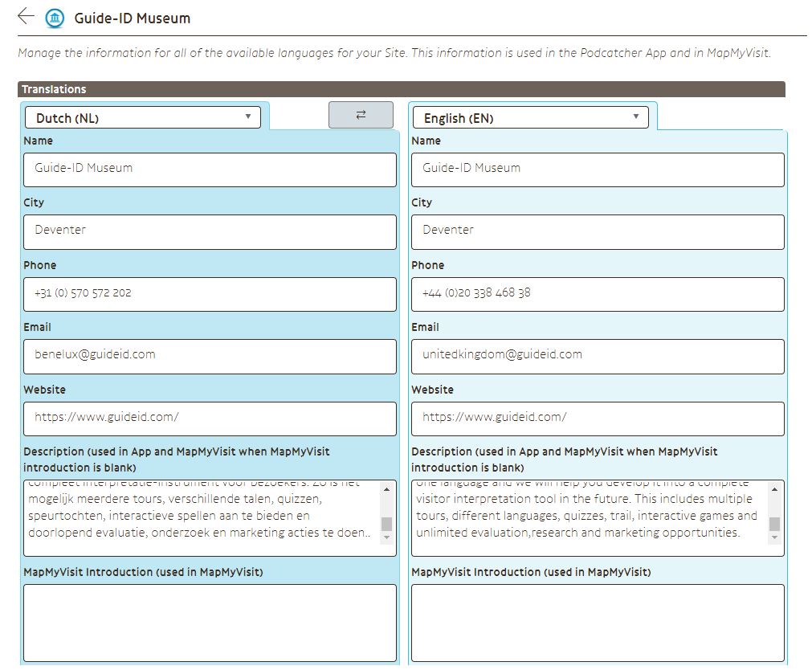
Task: Click the Guide-ID Museum page title
Action: tap(132, 18)
